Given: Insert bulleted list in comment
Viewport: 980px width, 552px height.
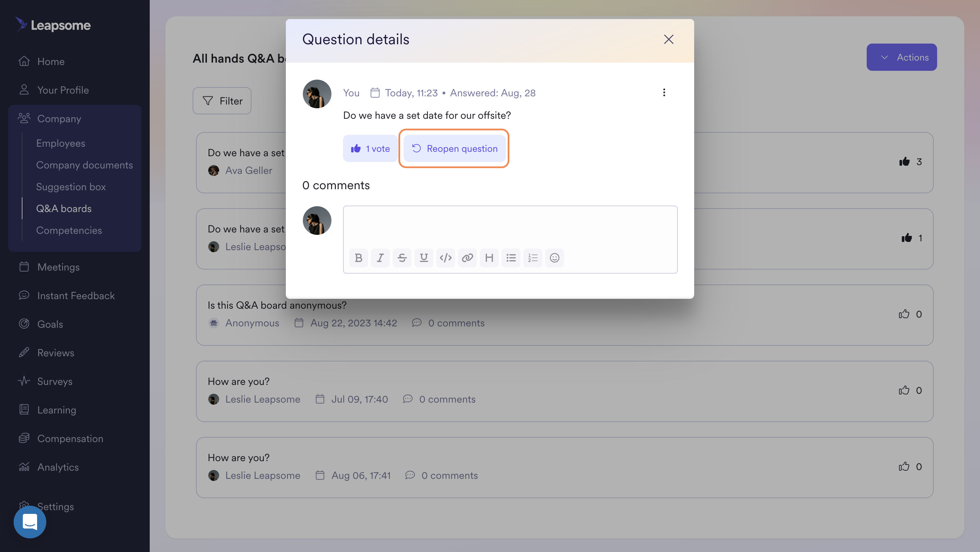Looking at the screenshot, I should pos(511,258).
